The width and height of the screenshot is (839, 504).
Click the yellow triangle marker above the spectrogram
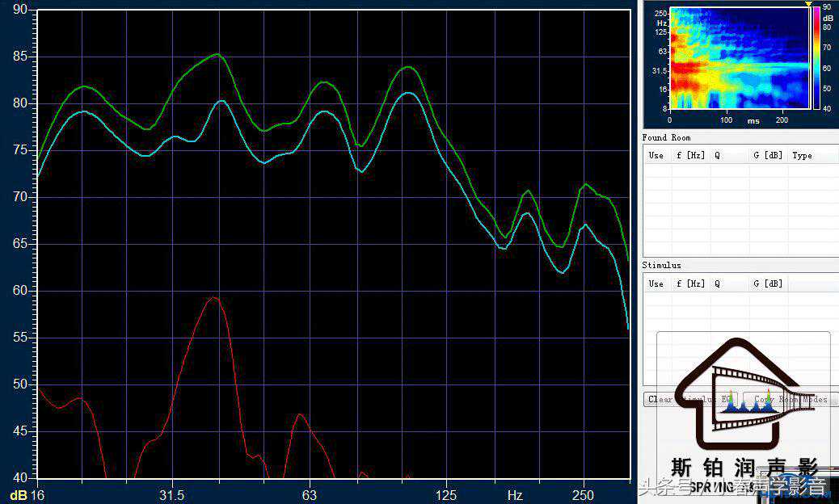pyautogui.click(x=807, y=5)
